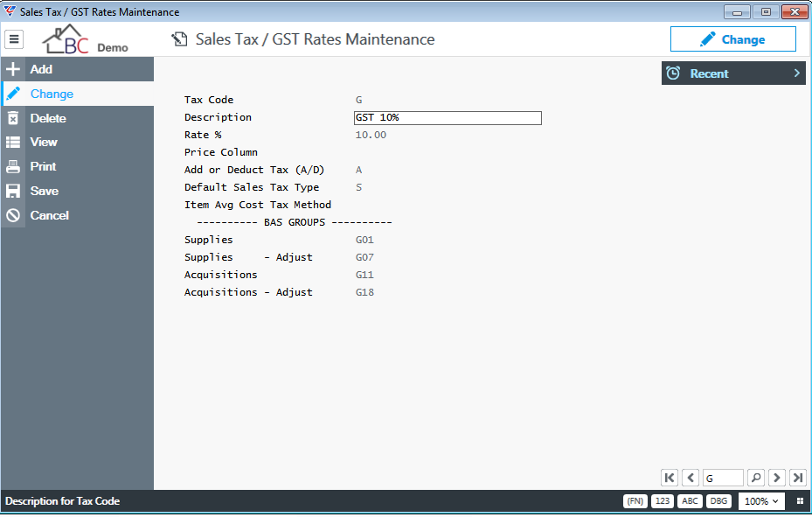Viewport: 812px width, 517px height.
Task: Select Add in the sidebar menu
Action: pyautogui.click(x=77, y=69)
